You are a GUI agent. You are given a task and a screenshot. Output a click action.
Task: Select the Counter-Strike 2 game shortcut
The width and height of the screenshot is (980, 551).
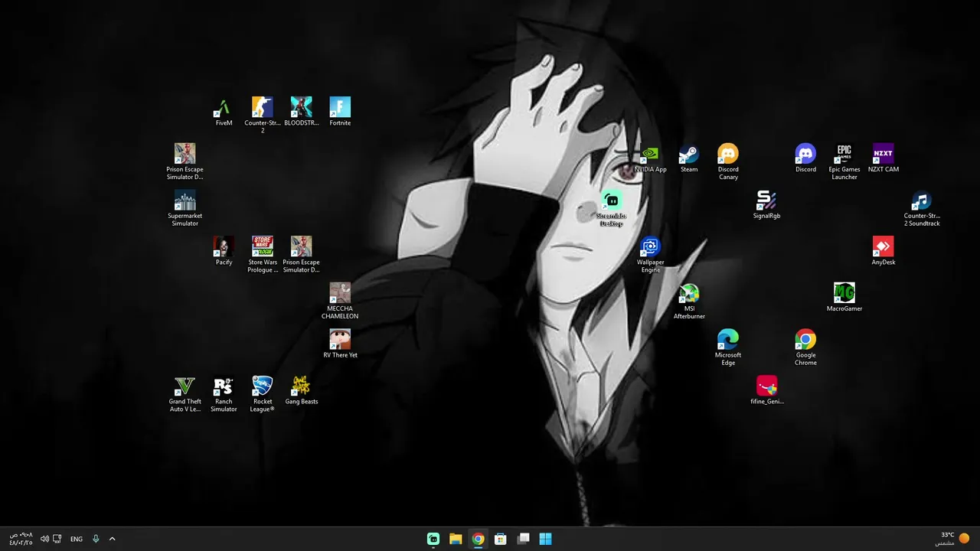click(263, 116)
